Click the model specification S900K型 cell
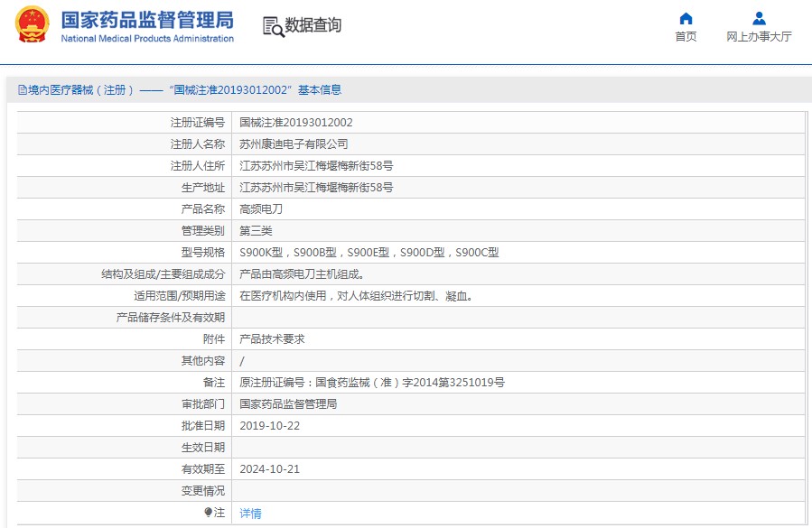The height and width of the screenshot is (528, 812). (x=369, y=253)
